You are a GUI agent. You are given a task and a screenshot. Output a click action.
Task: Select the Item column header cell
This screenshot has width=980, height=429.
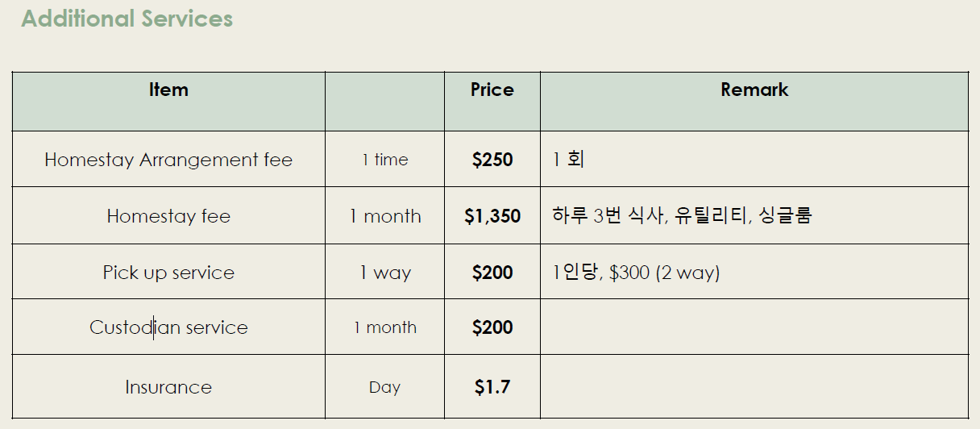pos(168,90)
